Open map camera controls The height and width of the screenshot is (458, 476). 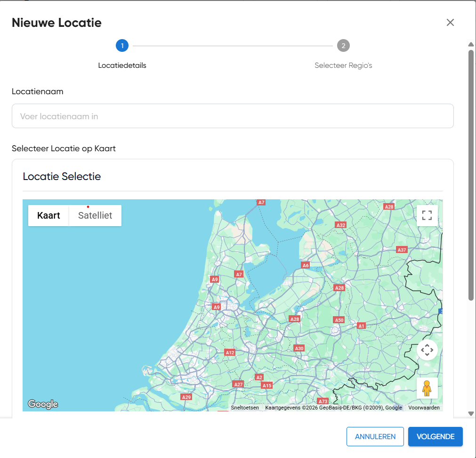click(427, 350)
